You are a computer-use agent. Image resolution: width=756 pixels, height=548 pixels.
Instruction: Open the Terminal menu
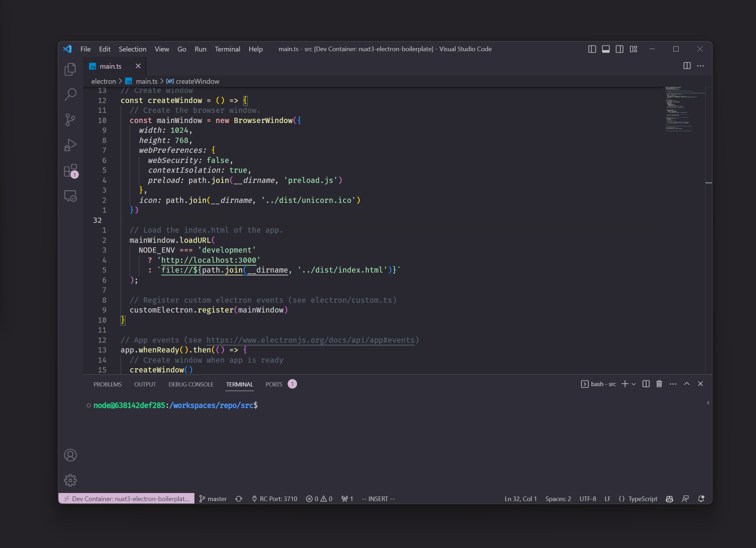pyautogui.click(x=227, y=49)
